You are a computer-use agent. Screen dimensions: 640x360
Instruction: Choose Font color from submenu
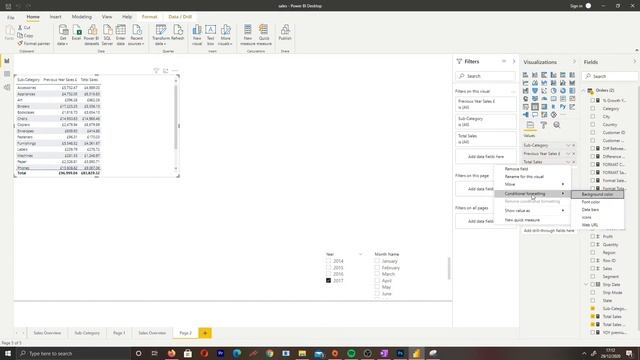(597, 202)
